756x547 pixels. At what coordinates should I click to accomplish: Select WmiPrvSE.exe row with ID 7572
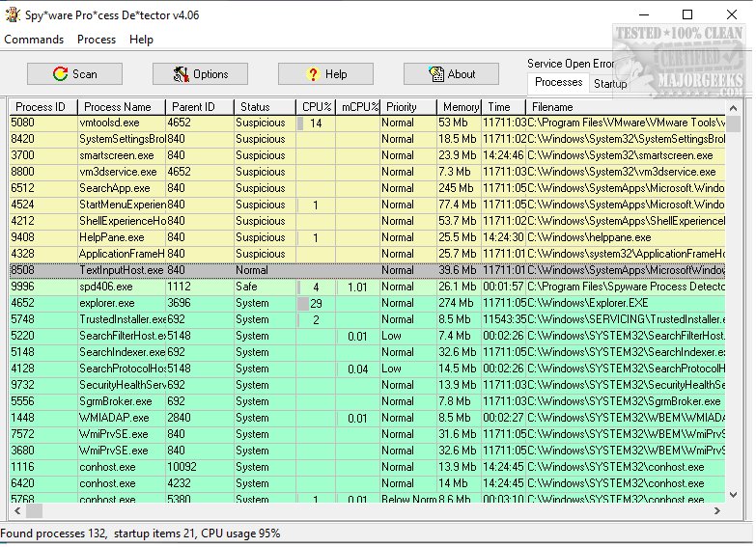coord(367,434)
